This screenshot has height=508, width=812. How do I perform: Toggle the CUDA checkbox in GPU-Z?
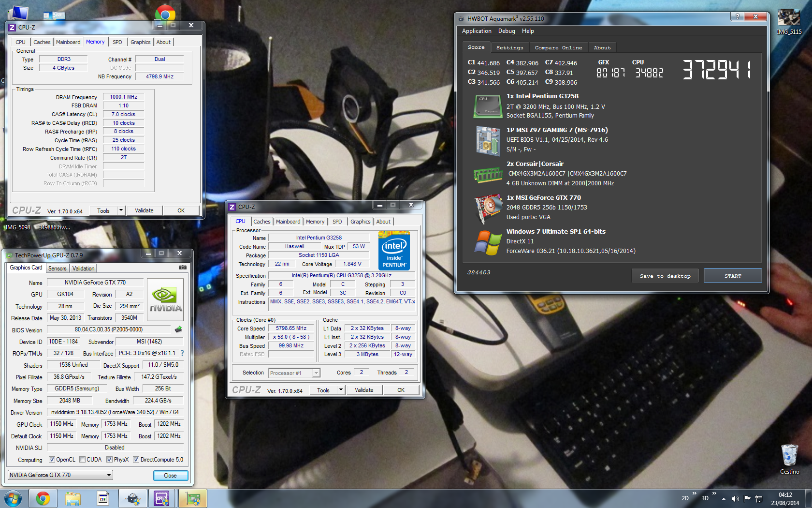point(83,460)
